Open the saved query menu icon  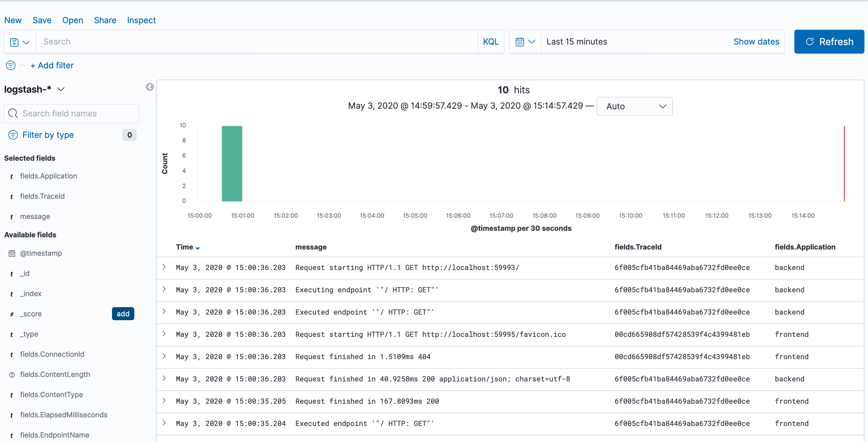20,42
